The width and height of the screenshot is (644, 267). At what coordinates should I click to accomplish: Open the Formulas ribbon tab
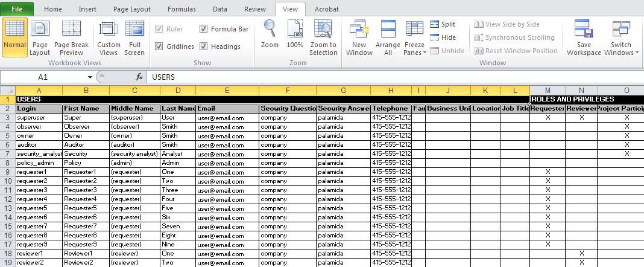tap(182, 9)
